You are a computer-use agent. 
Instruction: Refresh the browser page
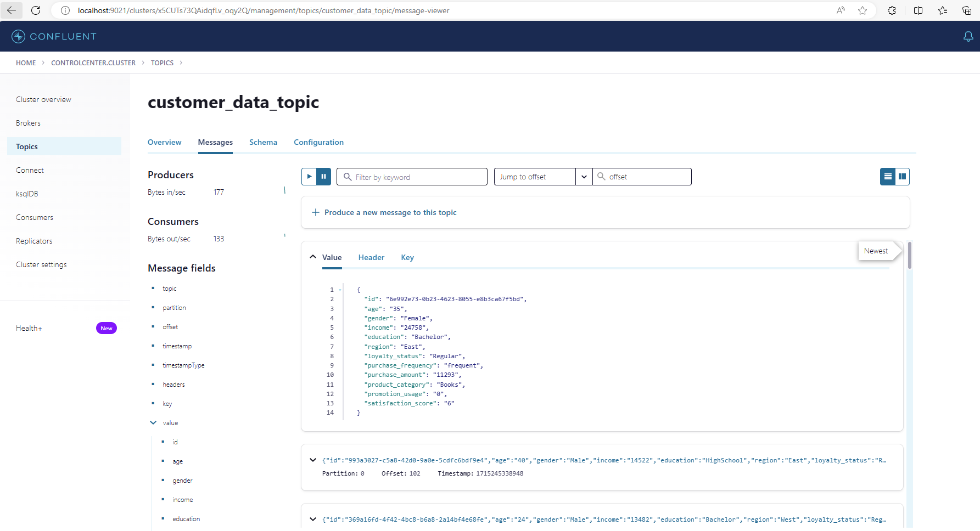tap(36, 10)
